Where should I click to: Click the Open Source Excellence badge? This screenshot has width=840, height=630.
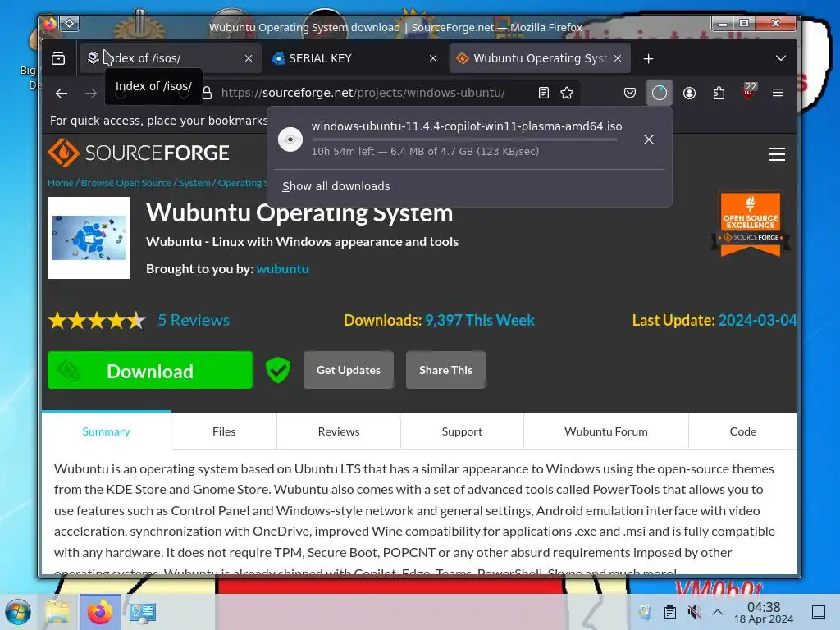pos(750,224)
